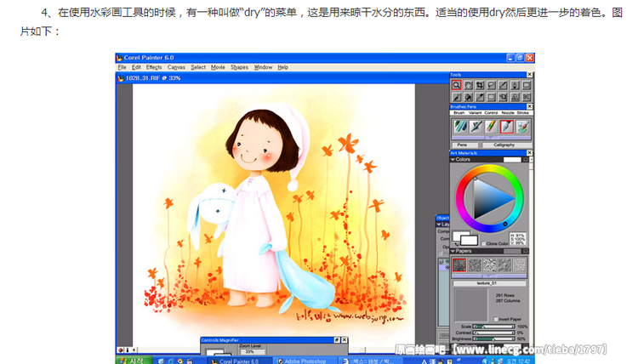Viewport: 638px width, 364px height.
Task: Switch to Corel Painter 6.0 taskbar button
Action: [239, 361]
